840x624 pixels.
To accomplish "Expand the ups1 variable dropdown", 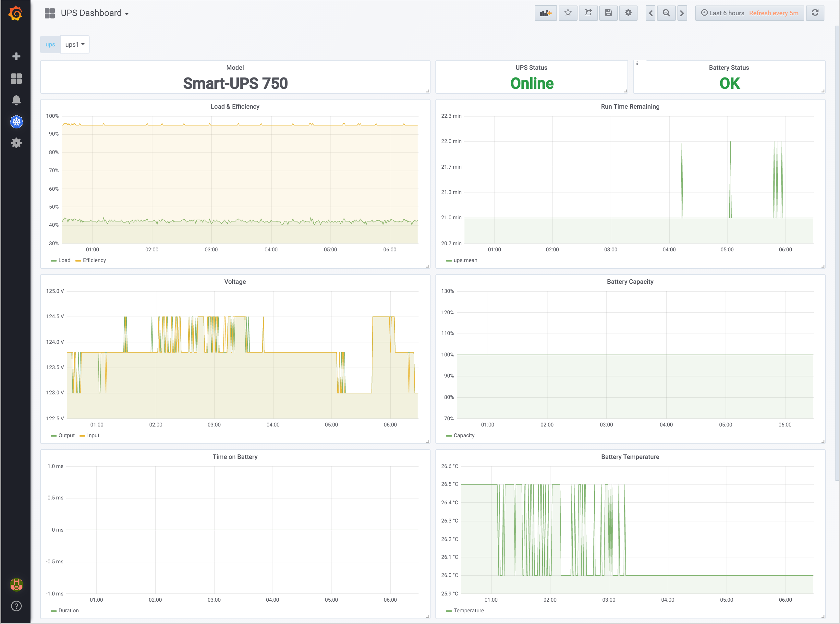I will click(75, 44).
